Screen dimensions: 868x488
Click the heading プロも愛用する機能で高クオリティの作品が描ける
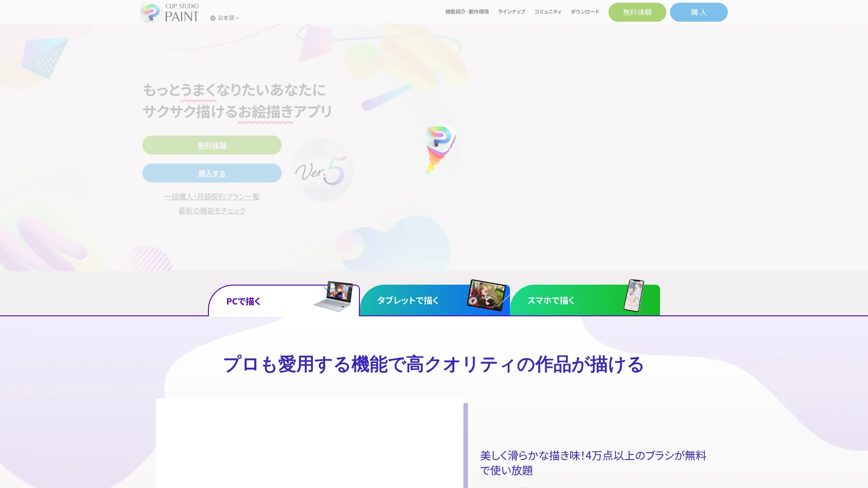[x=434, y=364]
